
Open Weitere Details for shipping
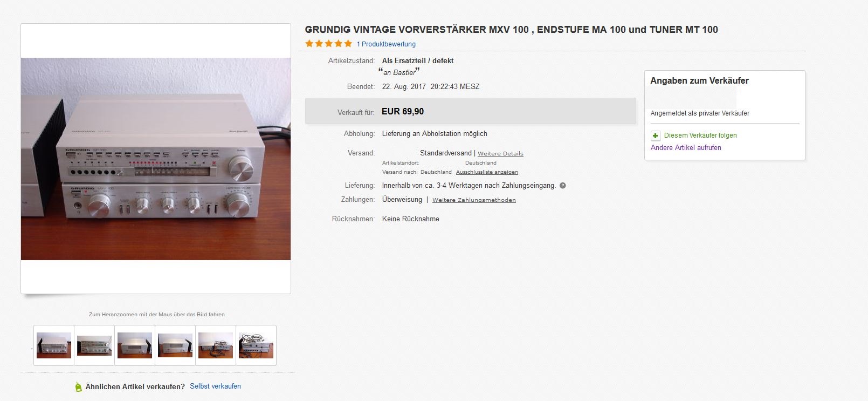[500, 154]
